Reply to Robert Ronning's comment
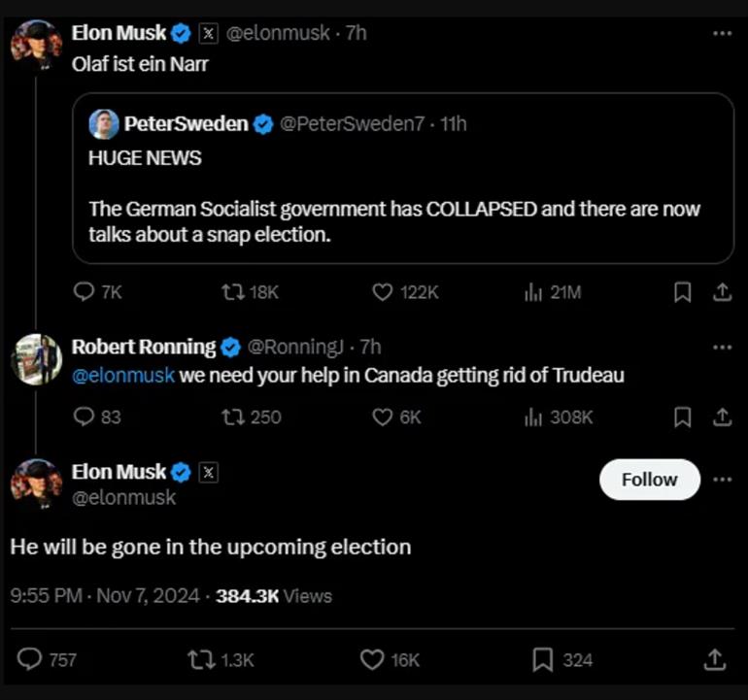748x700 pixels. point(85,417)
